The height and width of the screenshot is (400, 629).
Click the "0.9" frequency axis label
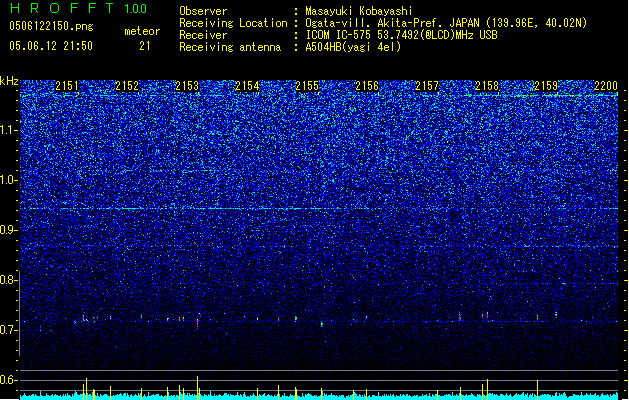9,230
